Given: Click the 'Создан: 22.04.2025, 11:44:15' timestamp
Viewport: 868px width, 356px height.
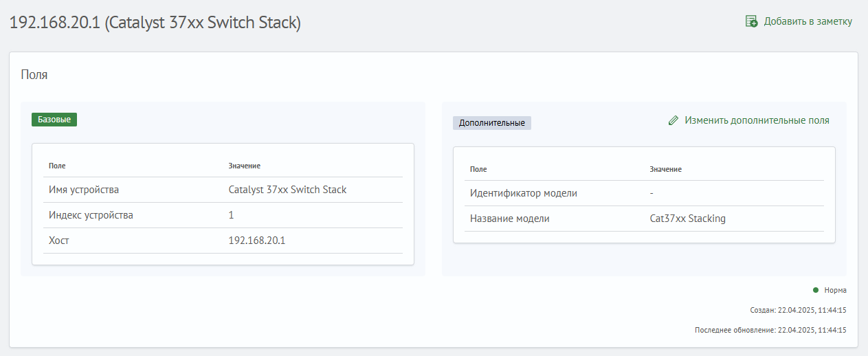Looking at the screenshot, I should coord(798,310).
